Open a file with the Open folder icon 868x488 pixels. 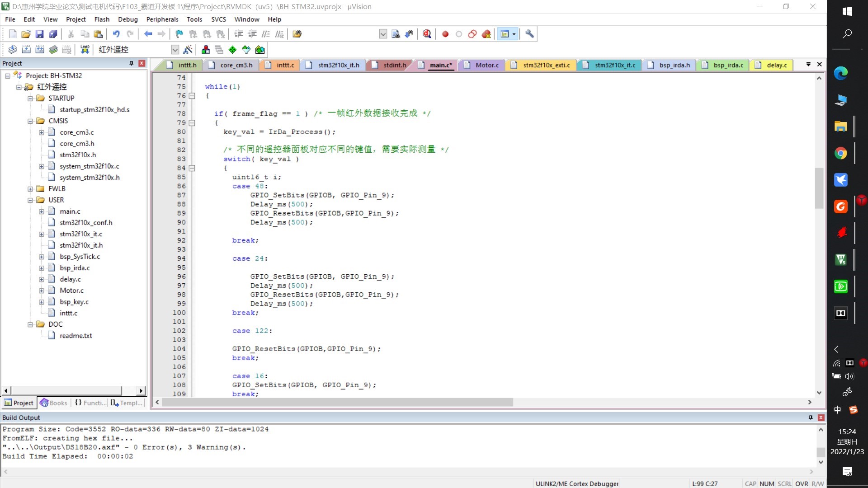coord(26,34)
